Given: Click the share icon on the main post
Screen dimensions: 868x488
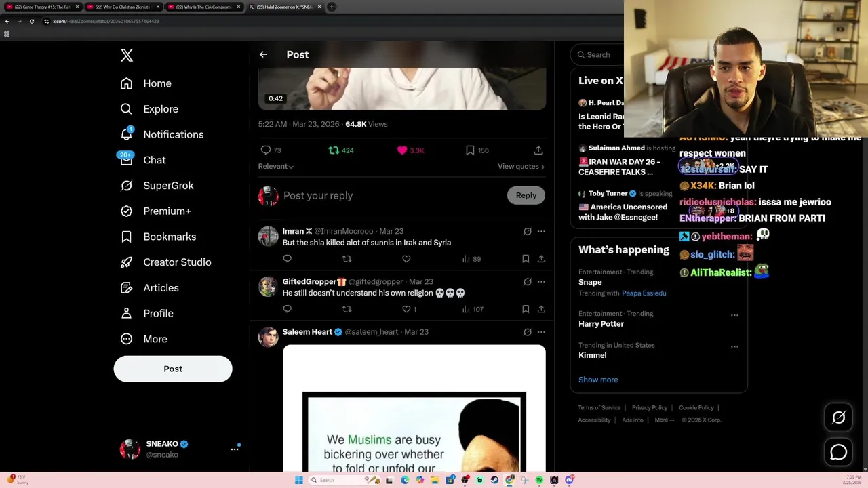Looking at the screenshot, I should coord(538,150).
